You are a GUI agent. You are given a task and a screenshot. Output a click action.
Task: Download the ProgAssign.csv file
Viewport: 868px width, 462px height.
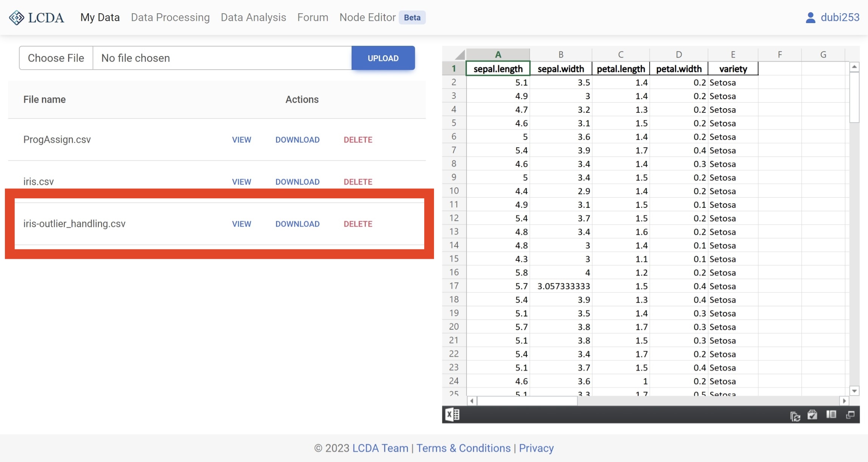(297, 140)
